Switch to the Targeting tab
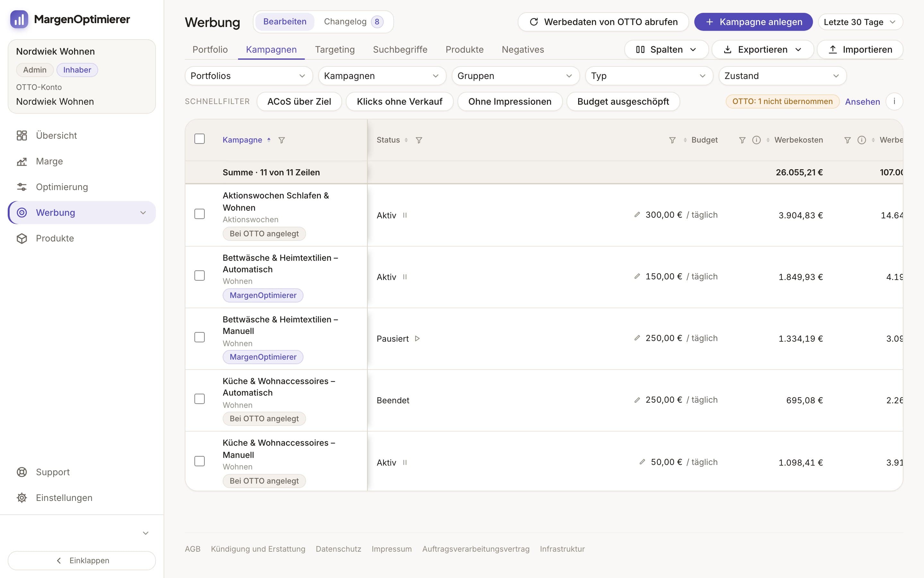 pos(335,50)
